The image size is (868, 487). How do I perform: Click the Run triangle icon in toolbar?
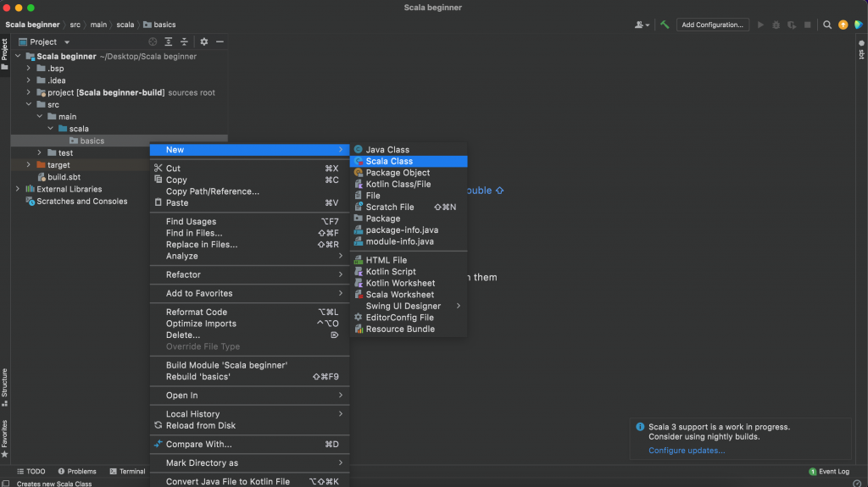tap(760, 25)
